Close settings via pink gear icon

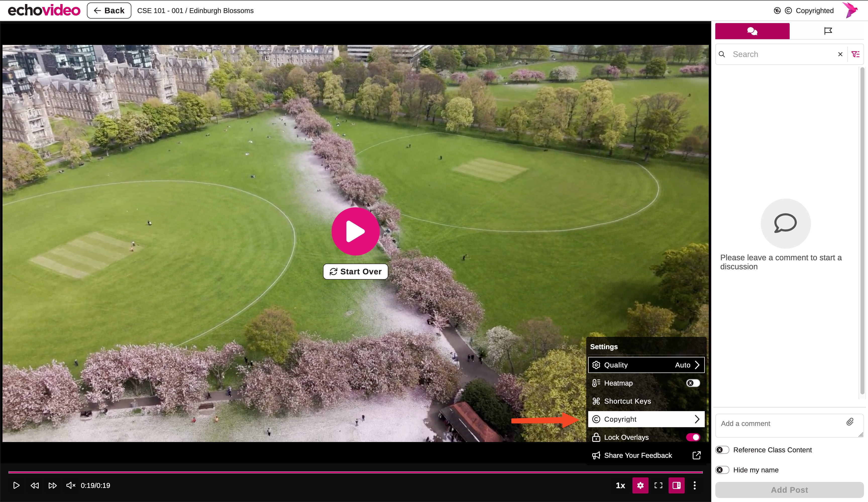640,485
